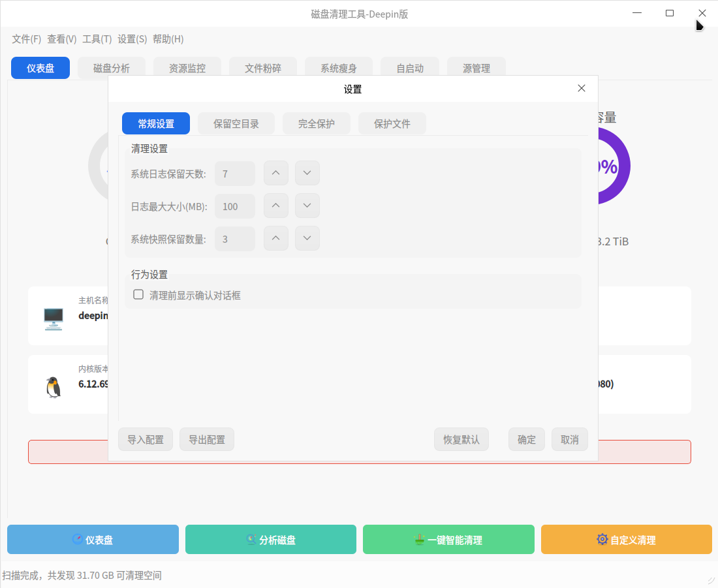The height and width of the screenshot is (588, 718).
Task: Decrease 系统快照保留数量 with down chevron
Action: point(307,239)
